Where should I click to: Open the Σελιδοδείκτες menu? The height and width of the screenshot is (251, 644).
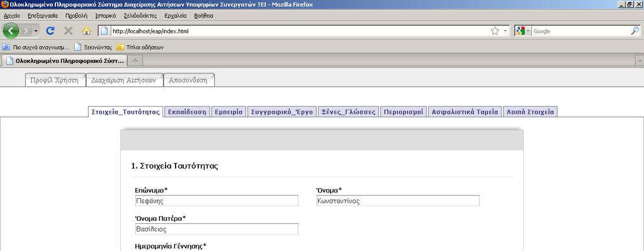[x=140, y=16]
